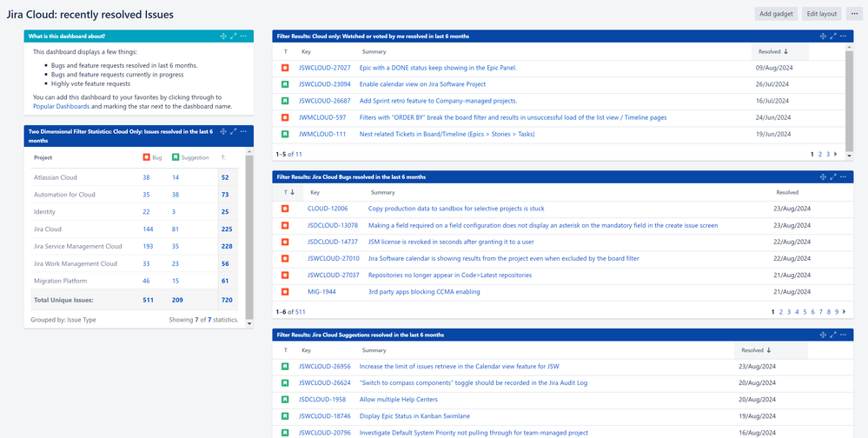Image resolution: width=868 pixels, height=438 pixels.
Task: Open the more menu of 'What is this dashboard about?' gadget
Action: (x=243, y=36)
